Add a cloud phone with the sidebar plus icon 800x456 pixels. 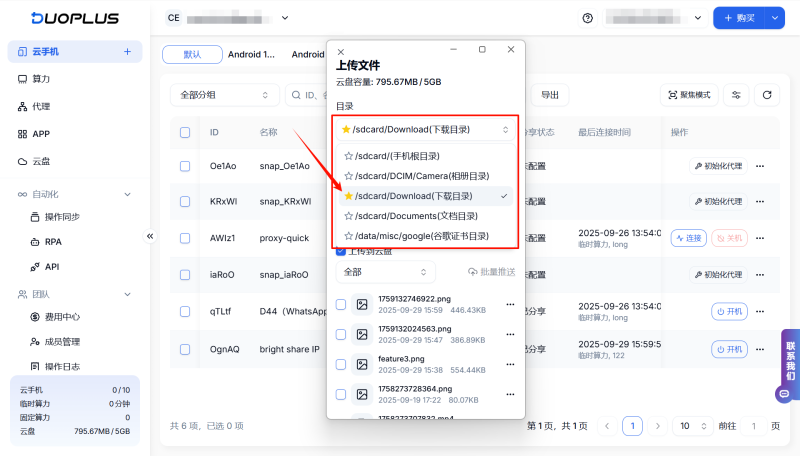[x=127, y=51]
